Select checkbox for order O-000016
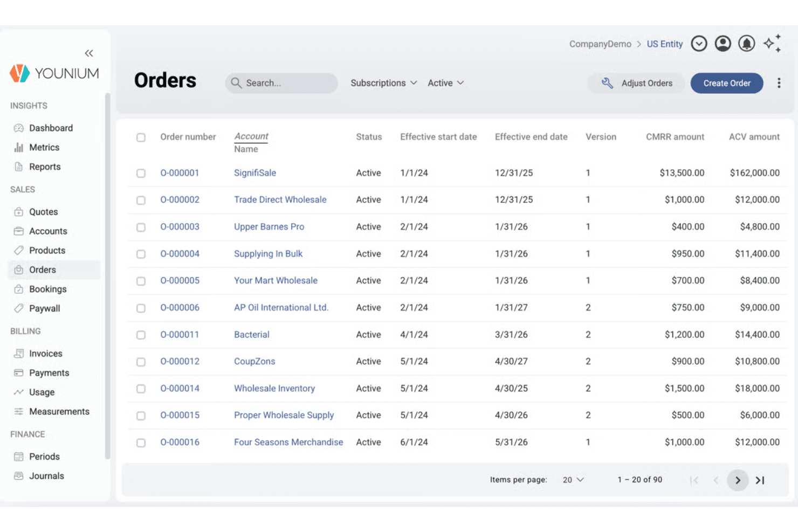This screenshot has width=798, height=532. pyautogui.click(x=141, y=443)
